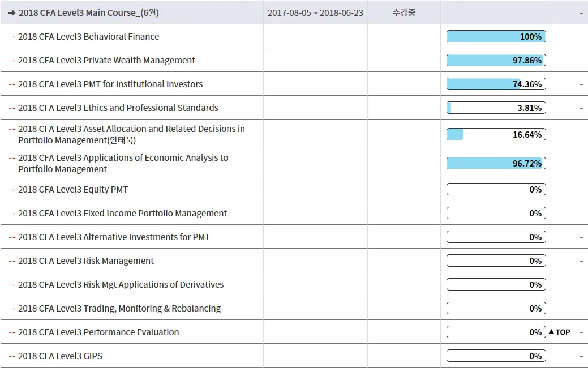Click the red arrow icon beside Economic Analysis
Screen dimensions: 588x371
click(12, 158)
